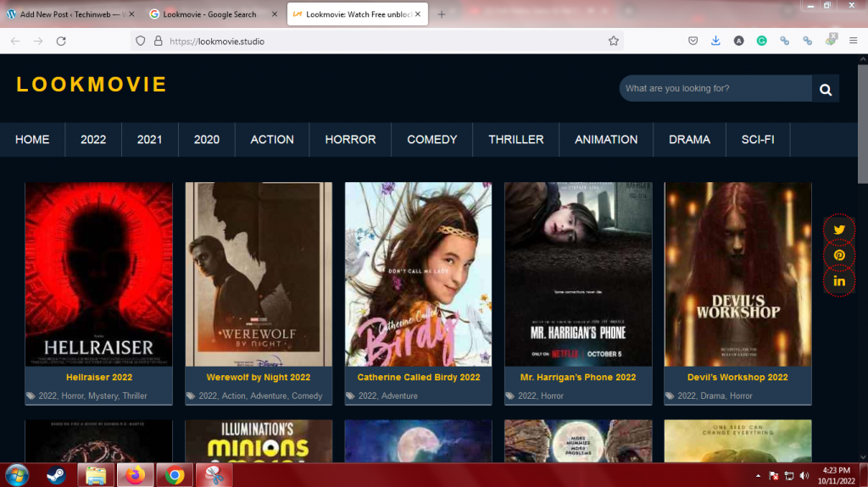This screenshot has height=487, width=868.
Task: Launch Steam from the taskbar
Action: coord(56,475)
